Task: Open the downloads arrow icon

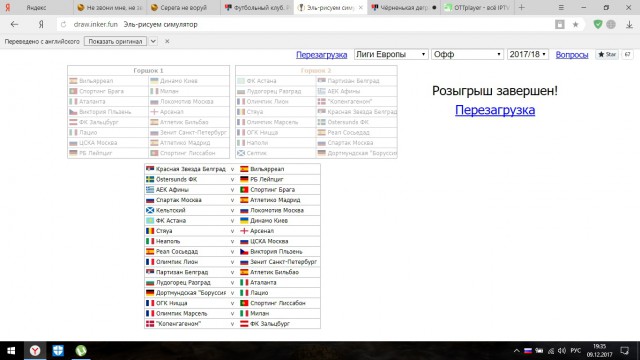Action: tap(629, 24)
